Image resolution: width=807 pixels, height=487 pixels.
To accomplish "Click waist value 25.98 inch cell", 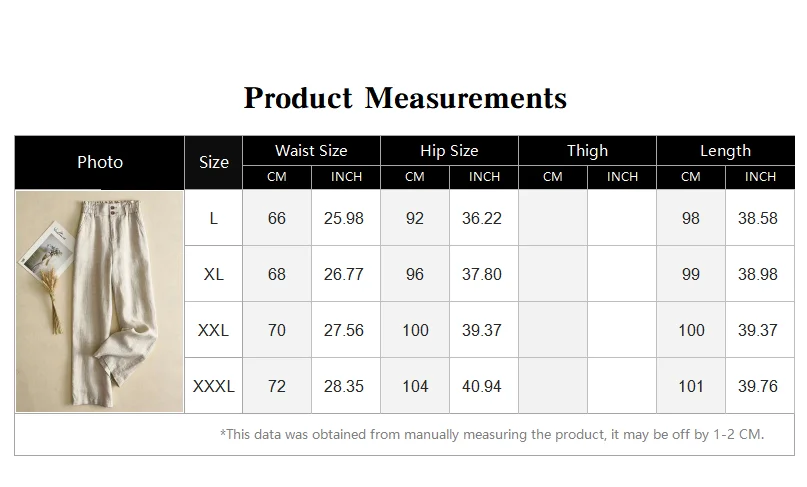I will tap(344, 218).
